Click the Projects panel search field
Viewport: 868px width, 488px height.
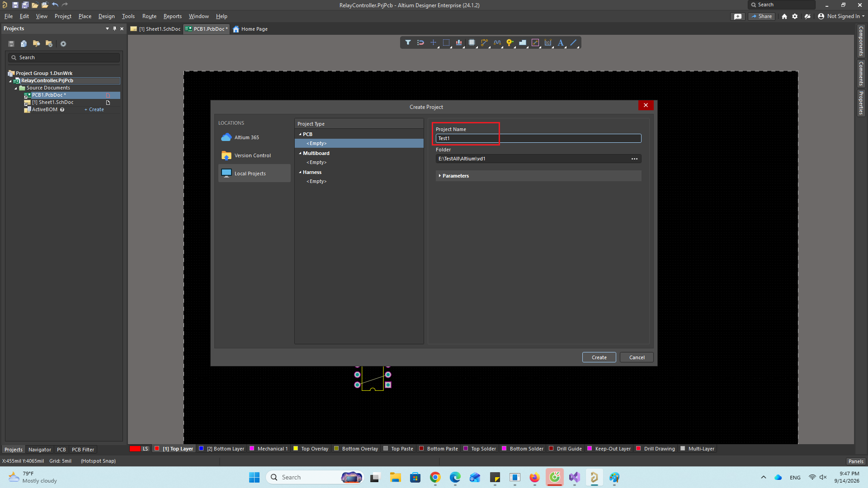click(x=64, y=58)
